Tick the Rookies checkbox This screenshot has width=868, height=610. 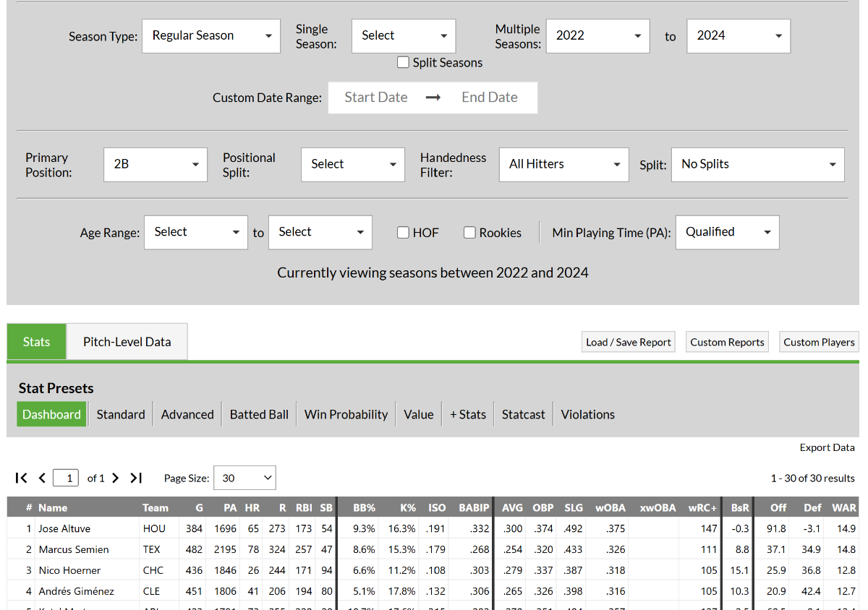(469, 233)
